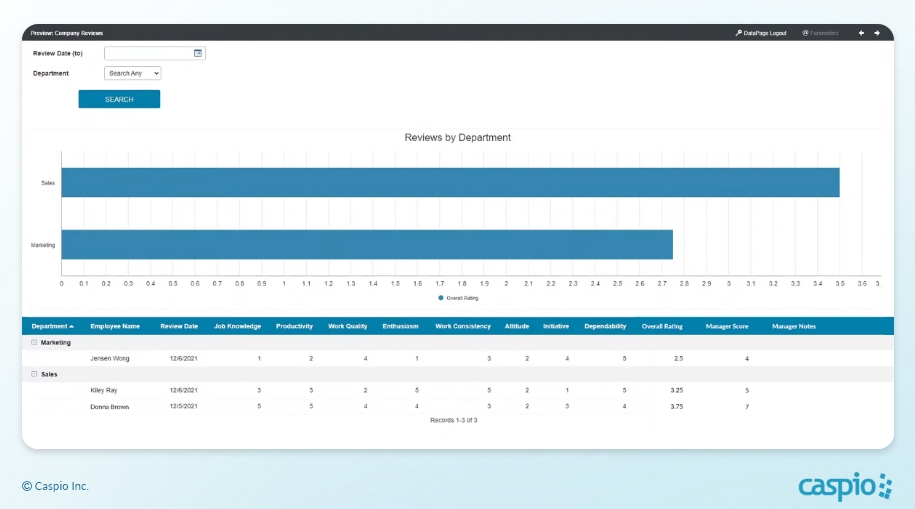Click the Caspio logo

(845, 486)
